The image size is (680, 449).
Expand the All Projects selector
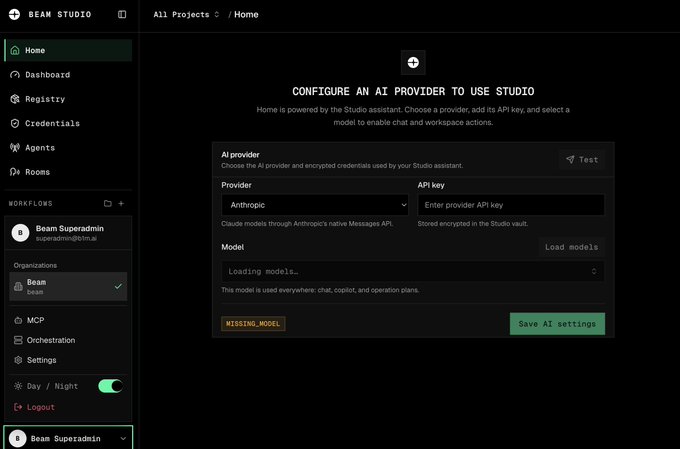[186, 14]
